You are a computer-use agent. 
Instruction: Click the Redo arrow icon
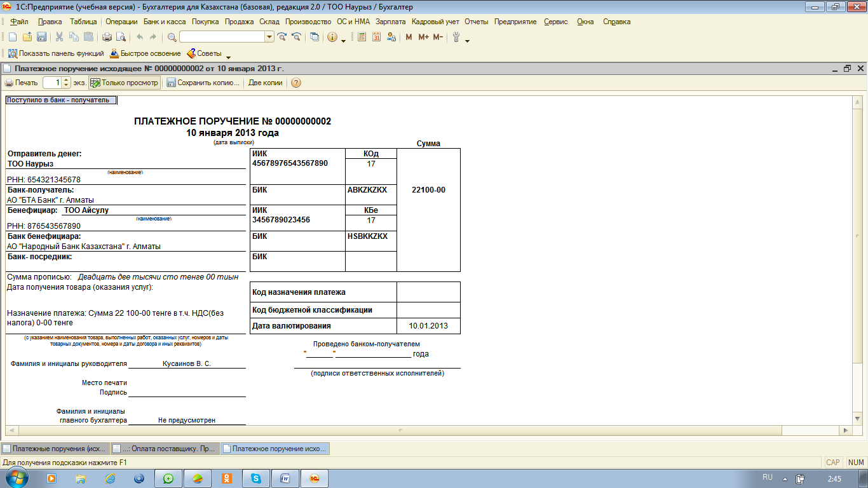153,37
